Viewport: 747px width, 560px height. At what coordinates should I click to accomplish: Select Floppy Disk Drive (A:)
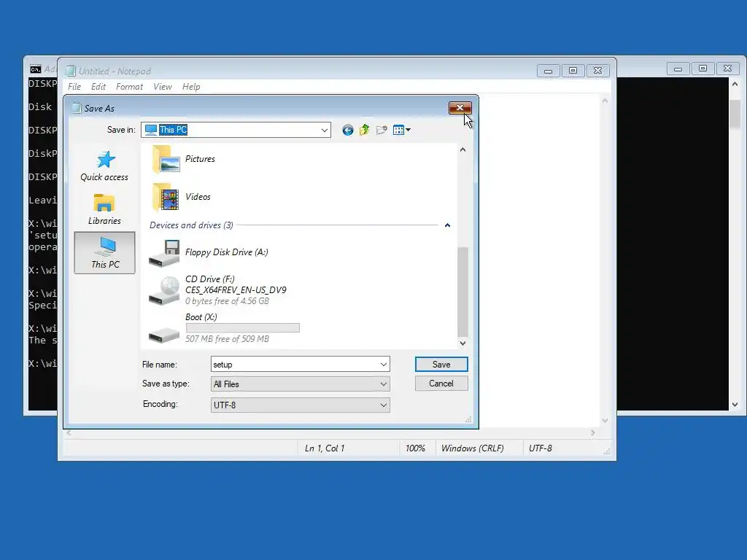click(x=209, y=252)
